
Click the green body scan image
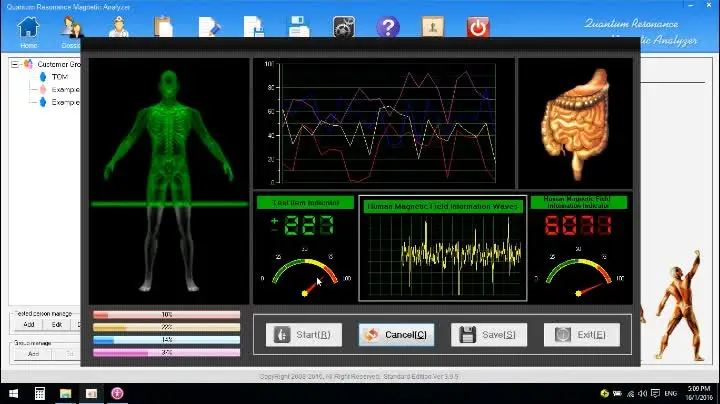169,181
